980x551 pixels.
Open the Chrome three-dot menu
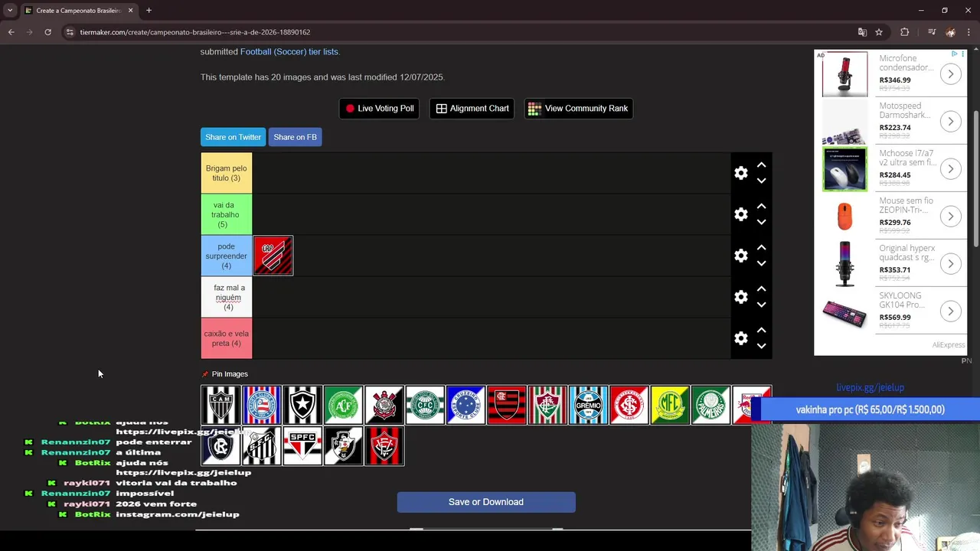969,32
